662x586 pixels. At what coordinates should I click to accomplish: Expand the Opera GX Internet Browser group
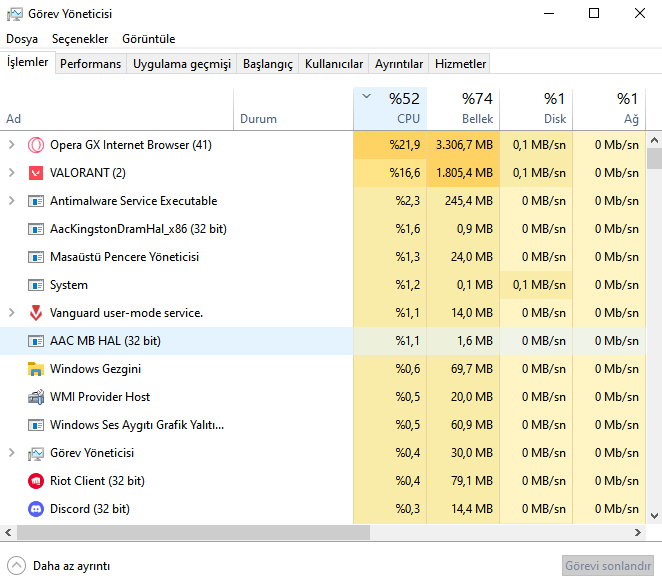(x=12, y=145)
